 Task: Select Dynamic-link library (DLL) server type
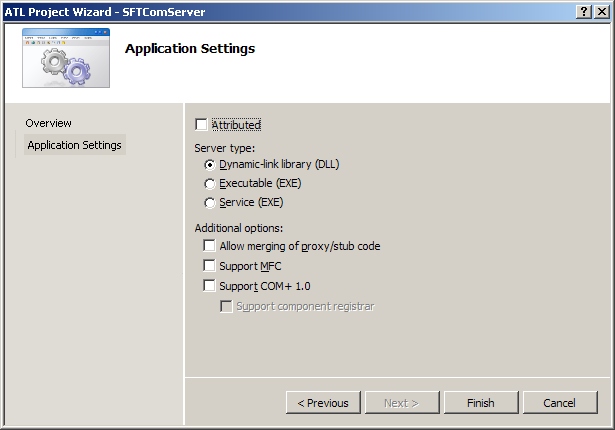click(x=209, y=164)
